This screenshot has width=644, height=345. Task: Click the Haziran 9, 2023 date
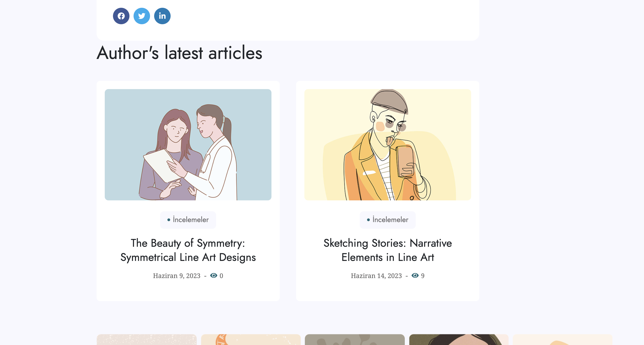(177, 276)
